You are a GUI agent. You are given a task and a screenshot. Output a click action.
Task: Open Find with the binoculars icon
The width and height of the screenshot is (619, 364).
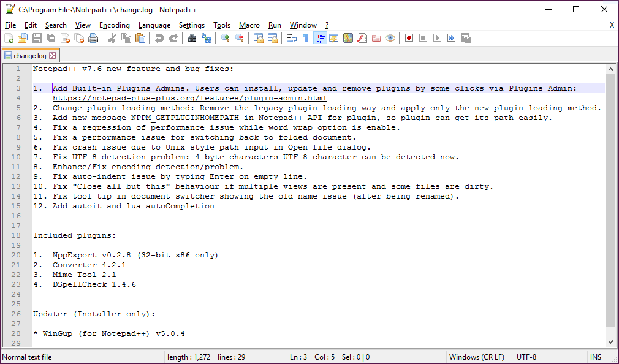[192, 38]
